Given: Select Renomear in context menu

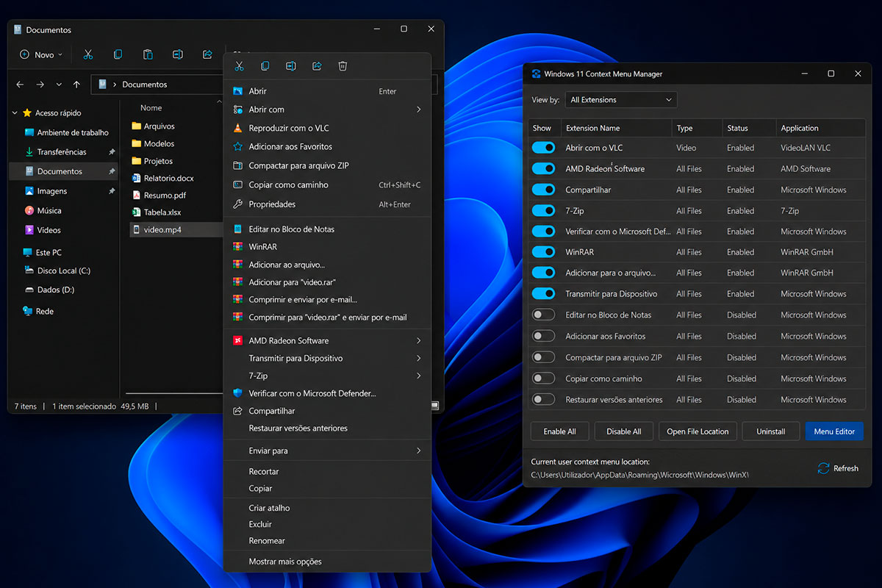Looking at the screenshot, I should point(327,540).
